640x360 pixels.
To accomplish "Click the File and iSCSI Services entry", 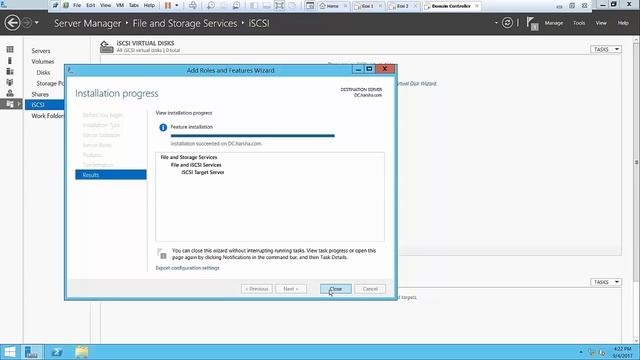I will click(x=196, y=165).
